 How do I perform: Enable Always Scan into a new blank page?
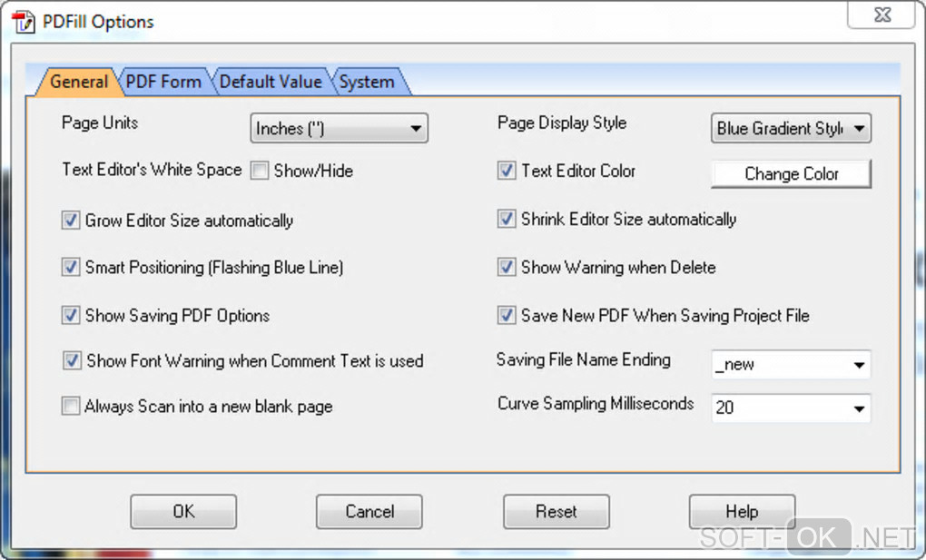point(71,407)
